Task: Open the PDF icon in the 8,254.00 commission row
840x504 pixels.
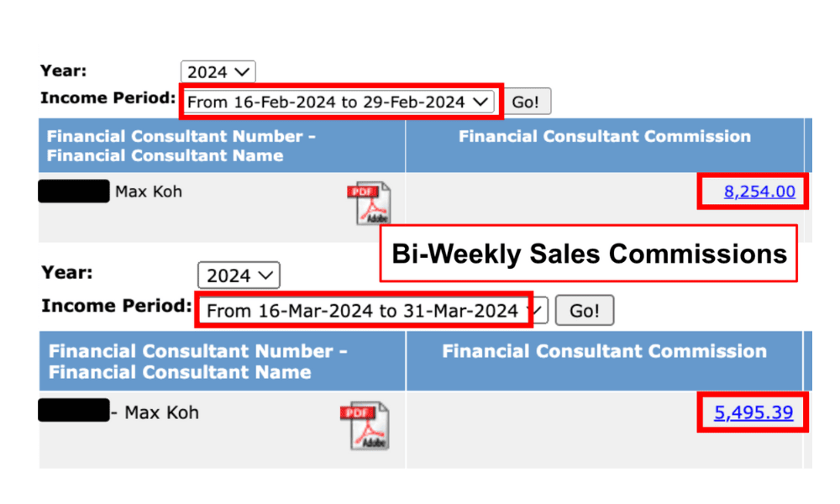Action: [x=369, y=202]
